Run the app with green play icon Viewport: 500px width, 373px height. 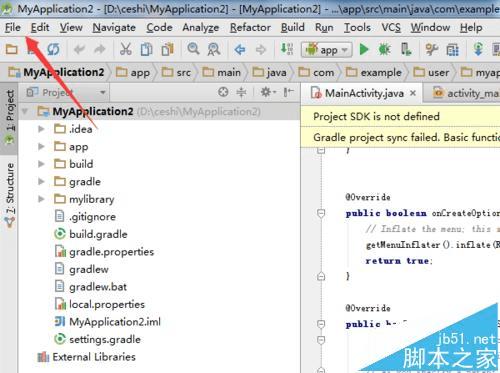pos(364,50)
